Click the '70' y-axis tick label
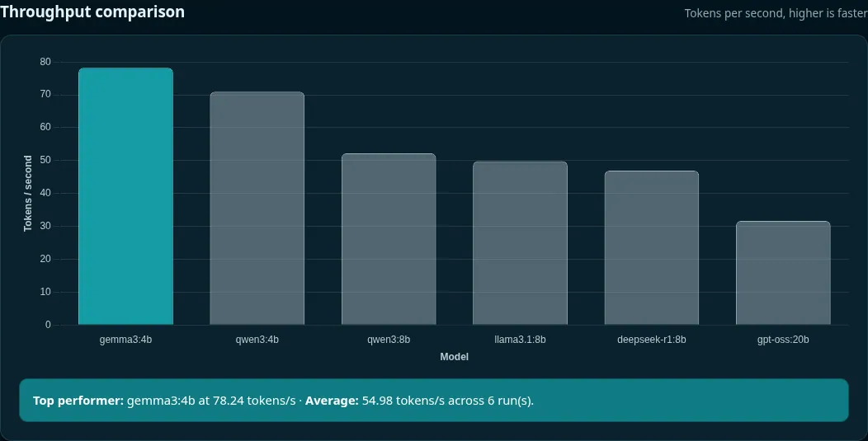 click(x=45, y=95)
